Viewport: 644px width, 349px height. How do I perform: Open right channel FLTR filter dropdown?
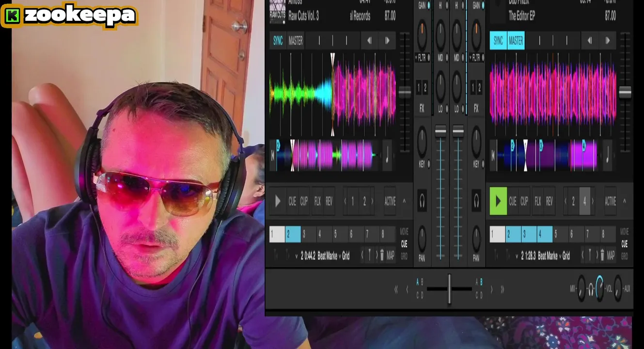476,58
